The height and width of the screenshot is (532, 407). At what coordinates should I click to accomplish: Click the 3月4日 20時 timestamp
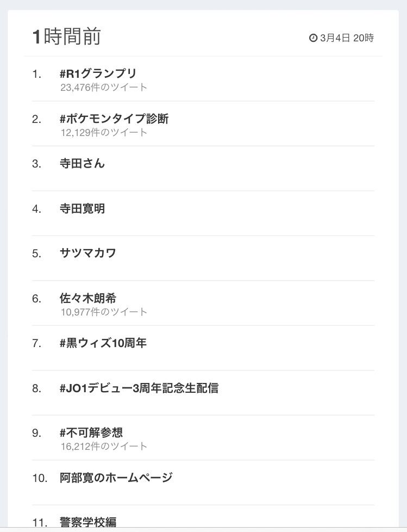pyautogui.click(x=347, y=38)
